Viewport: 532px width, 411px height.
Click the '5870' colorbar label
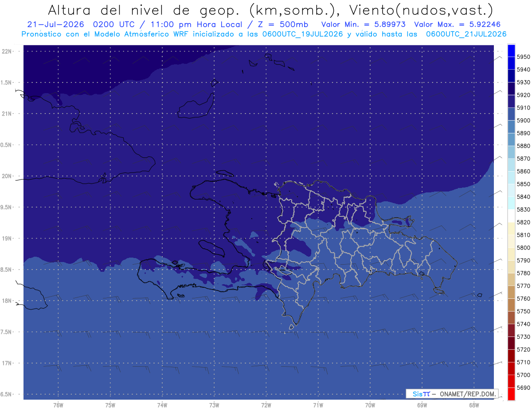coord(523,158)
